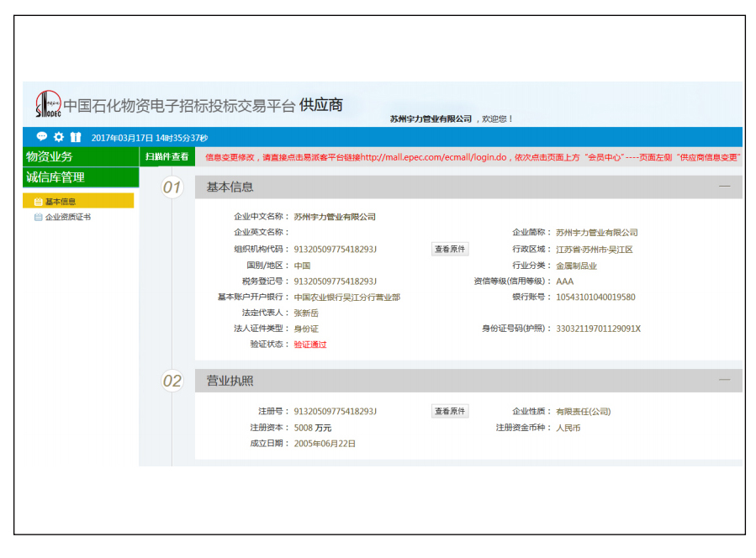Click the 企业中文名称 value 苏州宇力管业有限公司

pyautogui.click(x=335, y=217)
